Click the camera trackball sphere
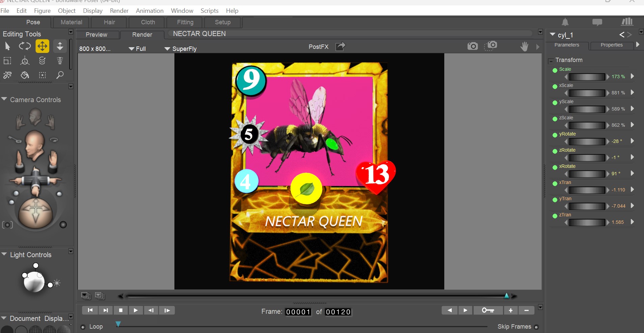644x333 pixels. (x=35, y=213)
